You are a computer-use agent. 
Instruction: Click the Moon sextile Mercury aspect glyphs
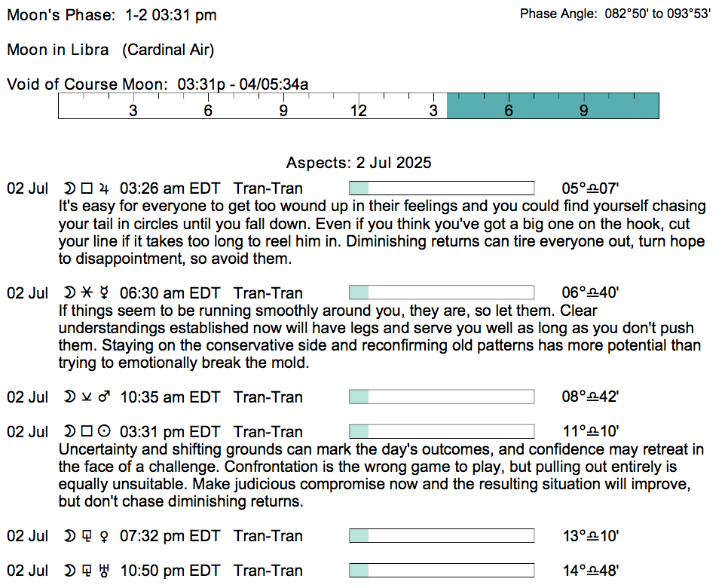pyautogui.click(x=86, y=292)
